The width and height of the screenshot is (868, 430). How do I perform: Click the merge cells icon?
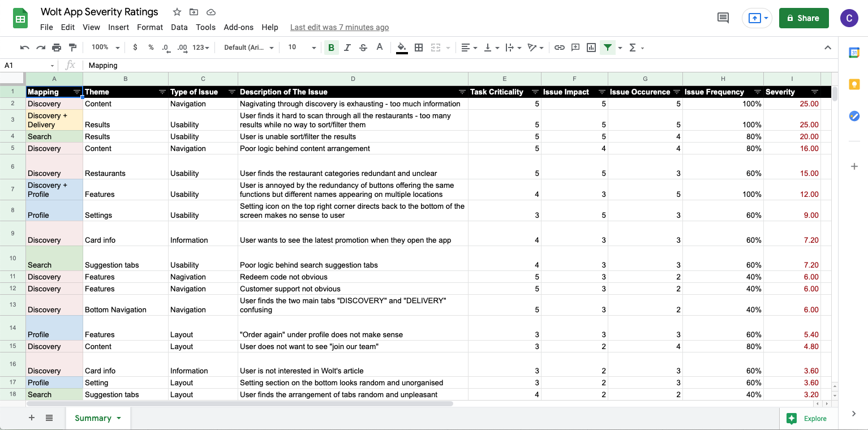436,48
